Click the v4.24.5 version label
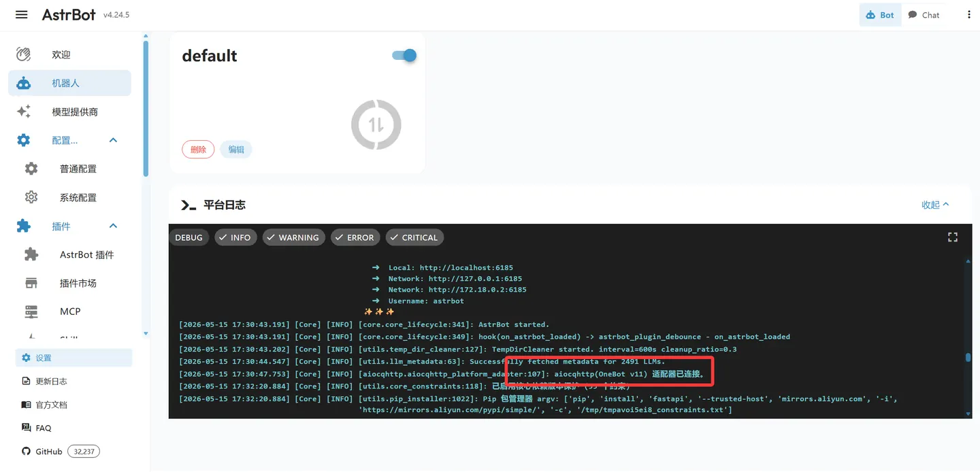This screenshot has width=980, height=472. pyautogui.click(x=116, y=15)
